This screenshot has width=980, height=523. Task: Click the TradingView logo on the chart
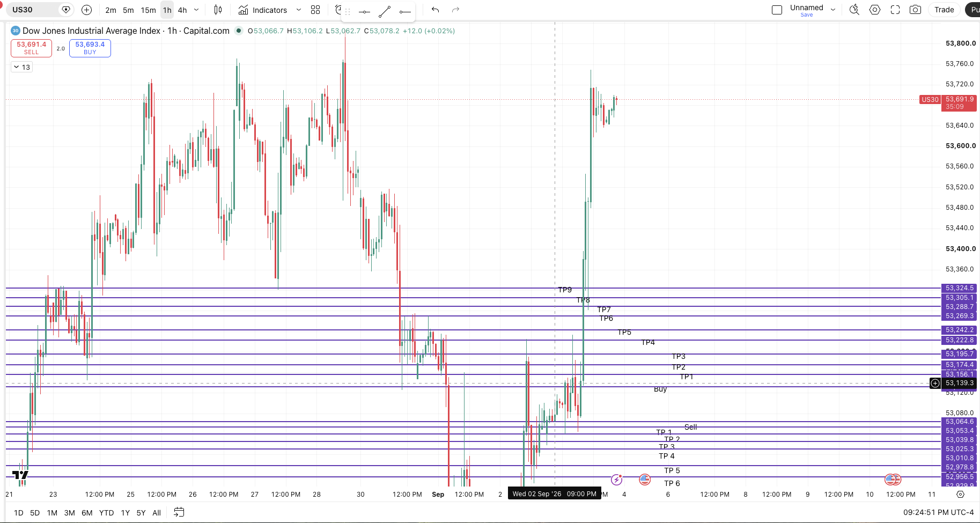click(x=20, y=475)
